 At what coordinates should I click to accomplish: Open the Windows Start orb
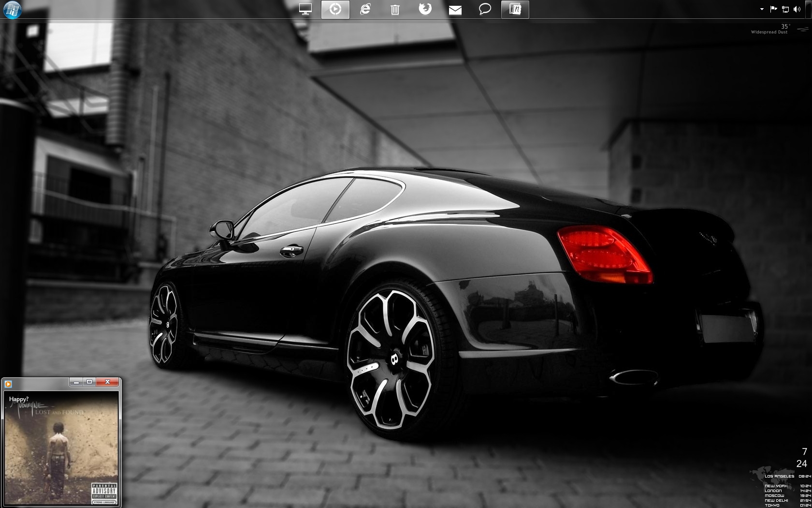pos(12,9)
